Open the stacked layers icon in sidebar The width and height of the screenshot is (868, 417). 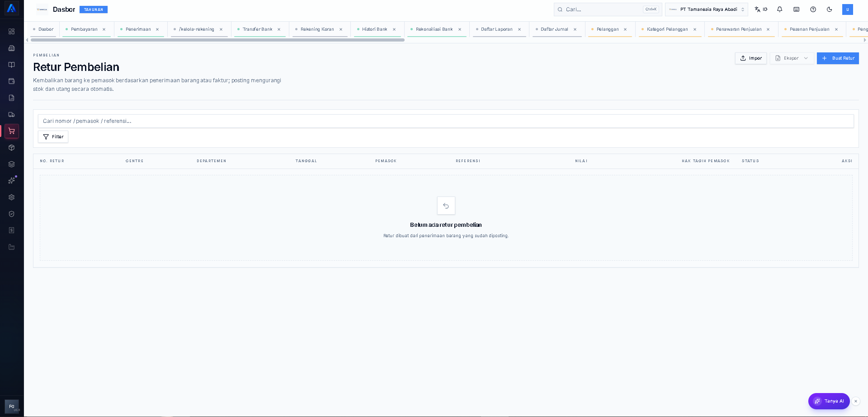coord(12,164)
